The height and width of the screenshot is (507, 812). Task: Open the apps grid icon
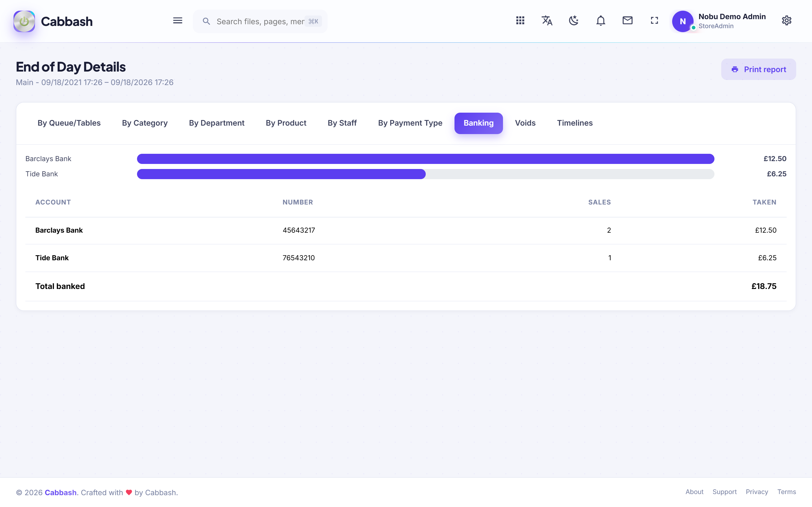(x=520, y=21)
